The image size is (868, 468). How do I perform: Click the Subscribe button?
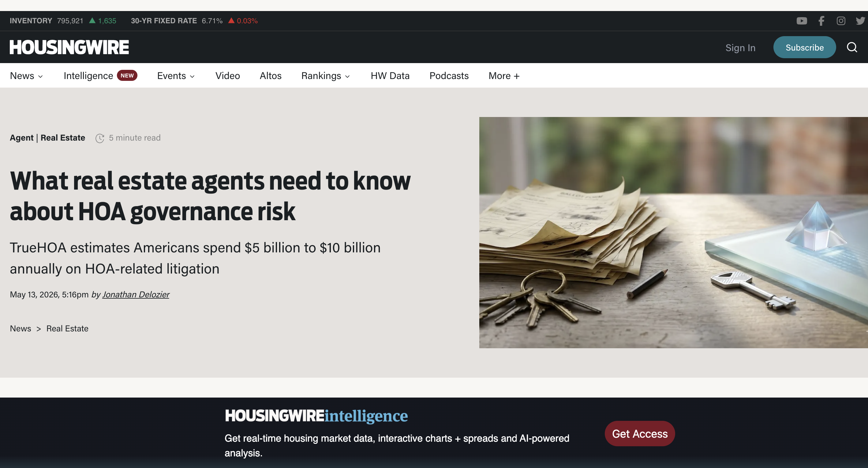tap(804, 47)
